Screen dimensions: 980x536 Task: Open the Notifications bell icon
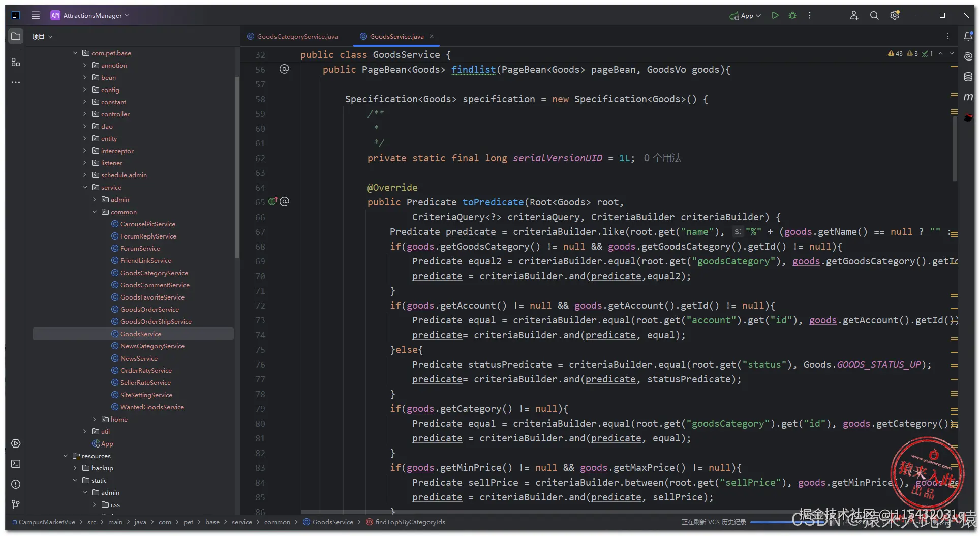click(x=968, y=36)
